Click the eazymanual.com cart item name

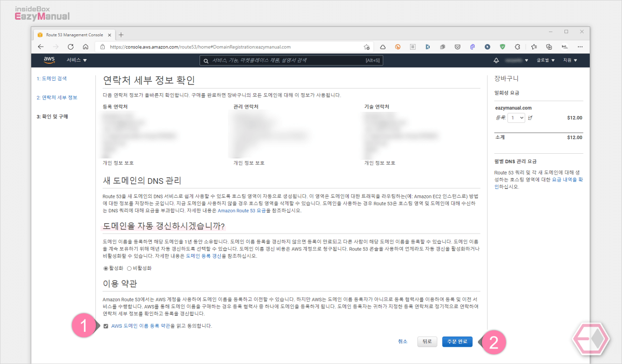(x=513, y=108)
